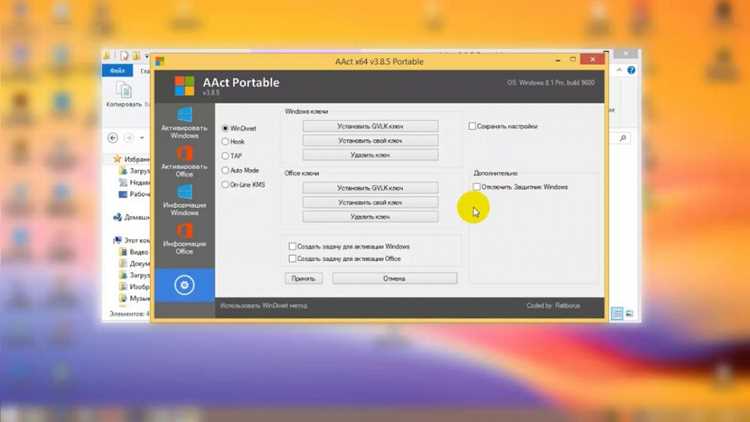Screen dimensions: 750x422
Task: Click Удалить ключ under Windows ключи
Action: tap(370, 155)
